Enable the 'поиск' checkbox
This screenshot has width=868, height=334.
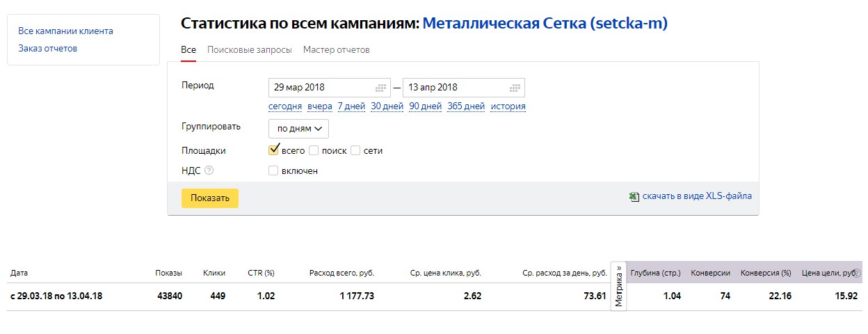point(314,150)
